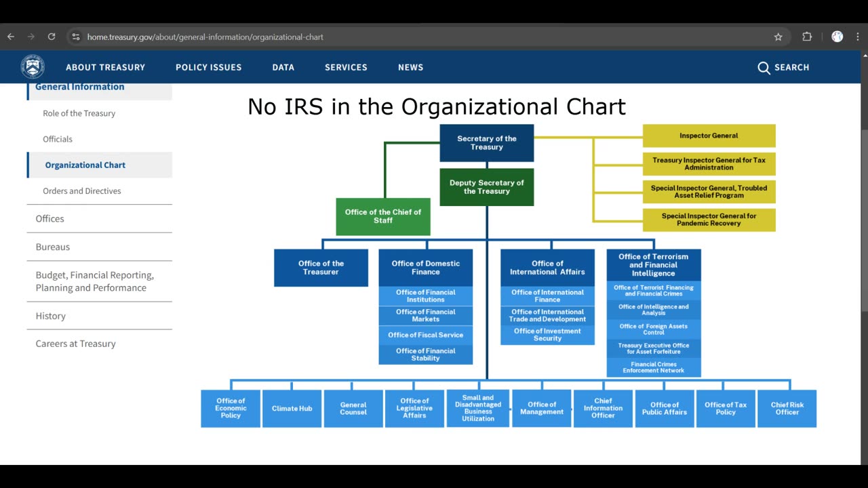Viewport: 868px width, 488px height.
Task: Click Office of Domestic Finance box
Action: (x=426, y=268)
